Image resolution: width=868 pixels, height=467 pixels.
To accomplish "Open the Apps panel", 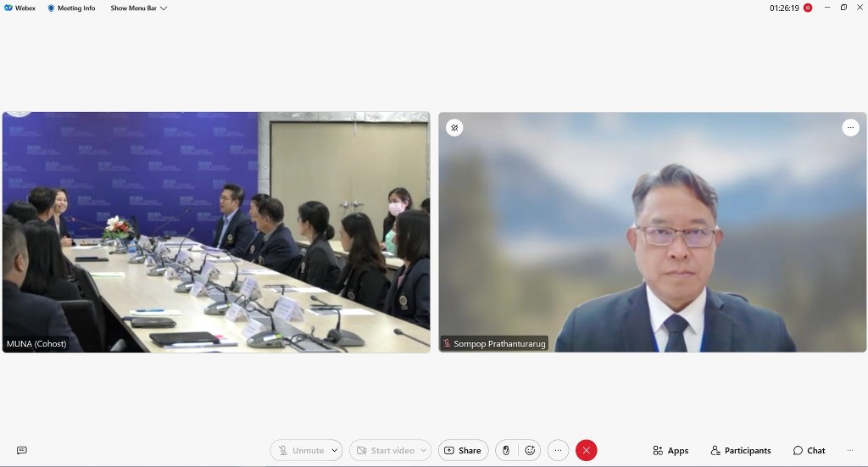I will pyautogui.click(x=670, y=450).
